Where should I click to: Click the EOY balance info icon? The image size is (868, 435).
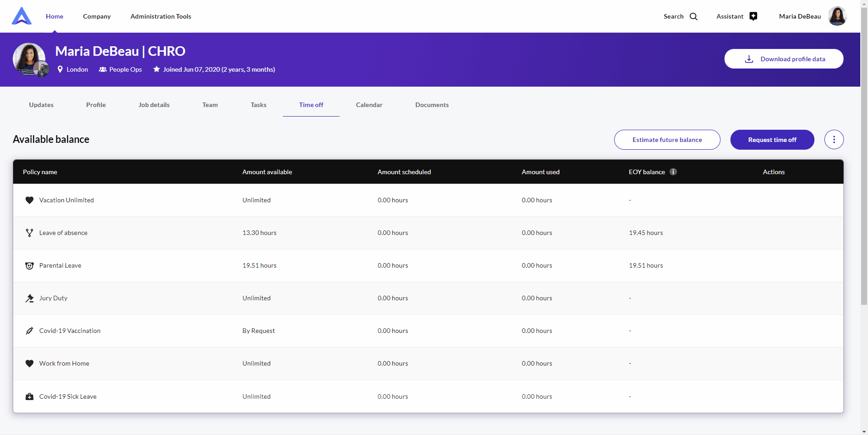point(673,172)
